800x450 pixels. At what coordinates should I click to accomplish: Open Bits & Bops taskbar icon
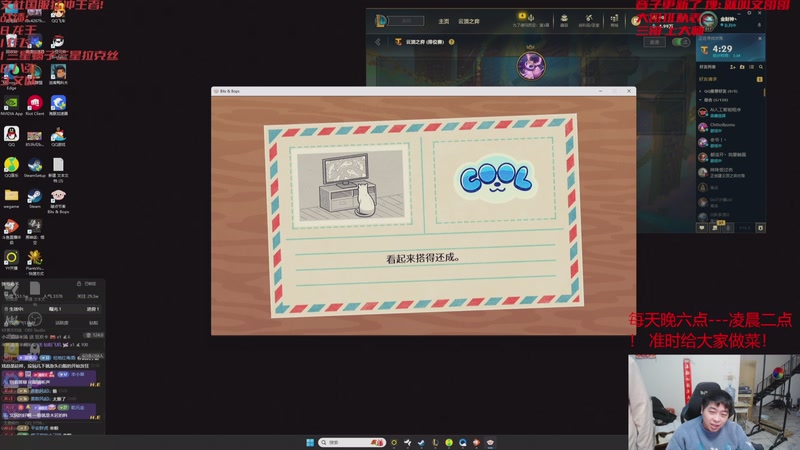[x=490, y=442]
